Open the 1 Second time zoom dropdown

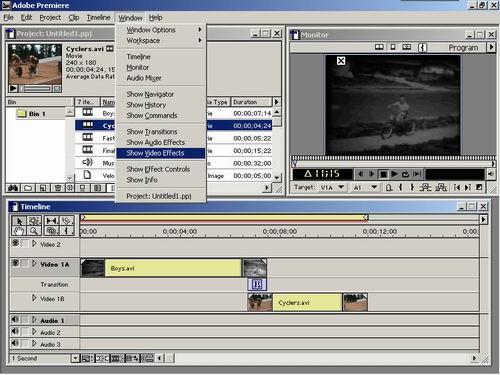pos(76,359)
